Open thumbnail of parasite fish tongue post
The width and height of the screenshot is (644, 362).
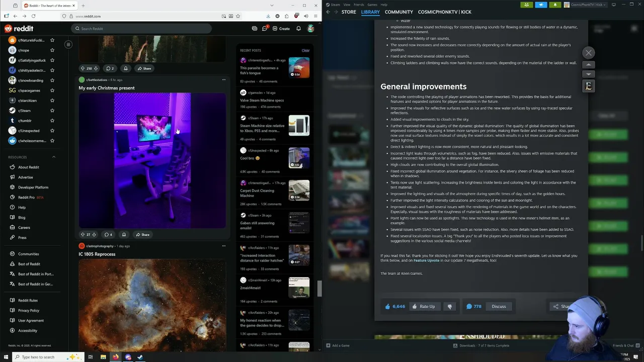pos(299,67)
